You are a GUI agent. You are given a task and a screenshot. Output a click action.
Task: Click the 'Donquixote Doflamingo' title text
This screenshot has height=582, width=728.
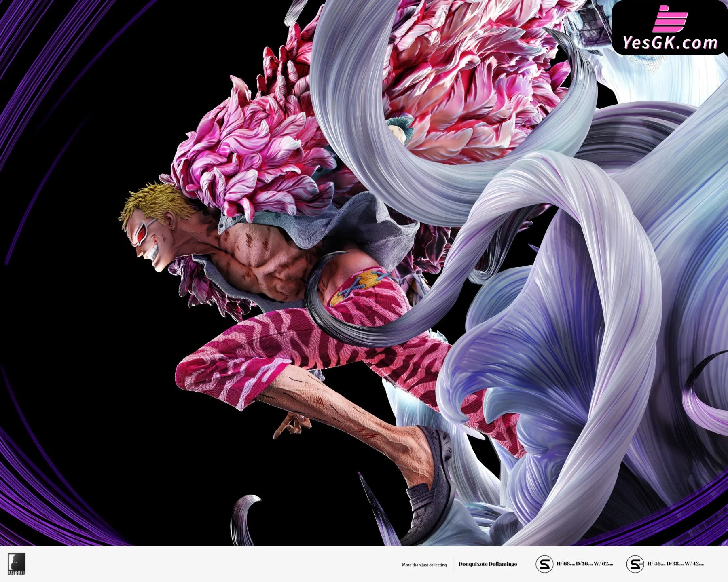tap(488, 564)
